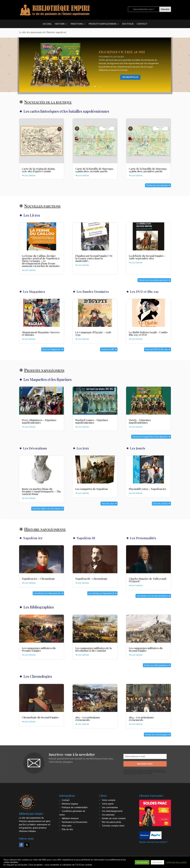
Task: Click the Chercher search button
Action: (x=165, y=9)
